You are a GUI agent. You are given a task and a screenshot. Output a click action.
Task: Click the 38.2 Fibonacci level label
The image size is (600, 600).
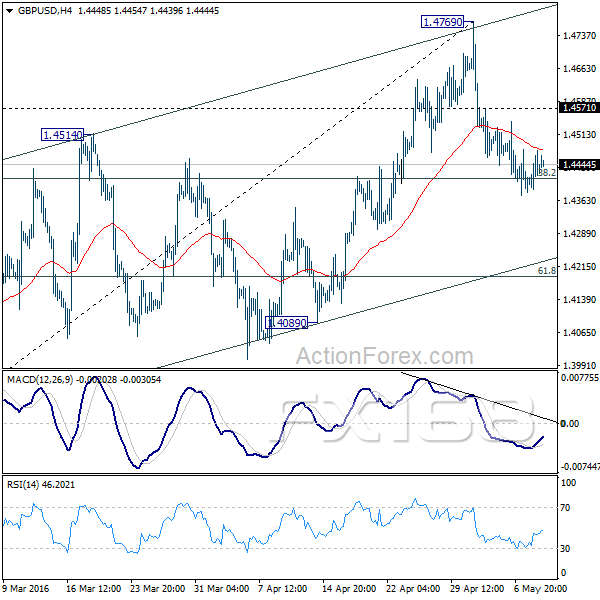547,173
